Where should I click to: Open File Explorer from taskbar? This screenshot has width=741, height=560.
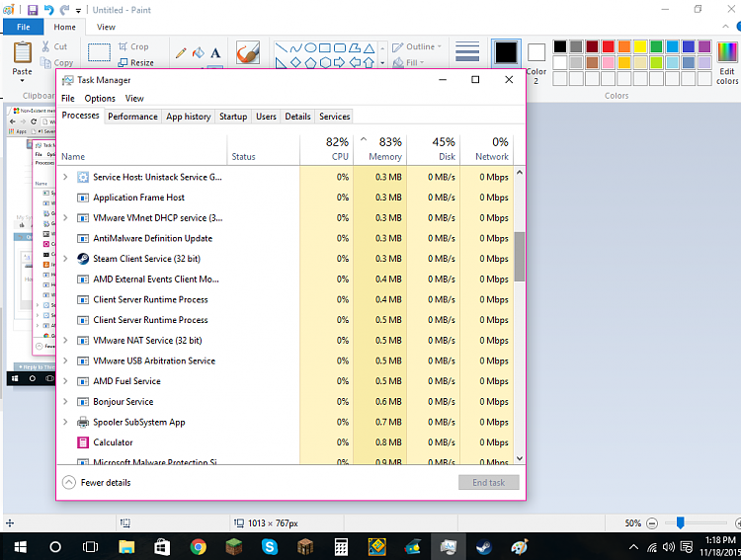tap(126, 547)
